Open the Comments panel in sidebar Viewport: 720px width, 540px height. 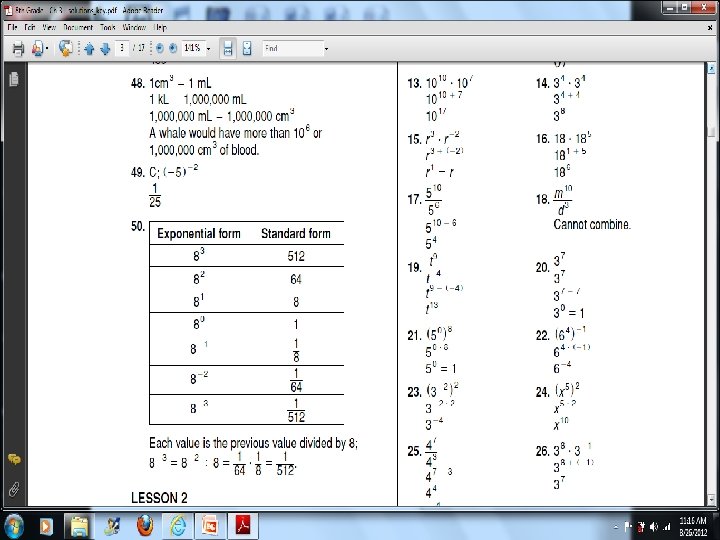(14, 459)
